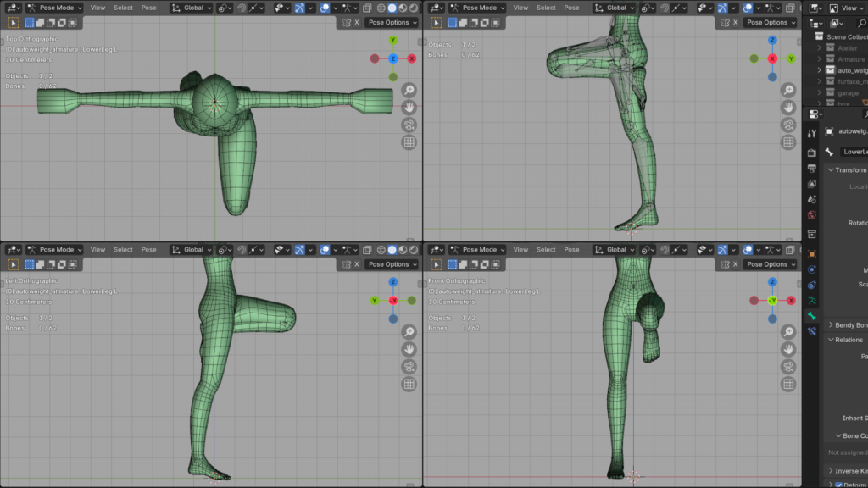
Task: Toggle camera view in bottom-left viewport
Action: click(409, 366)
